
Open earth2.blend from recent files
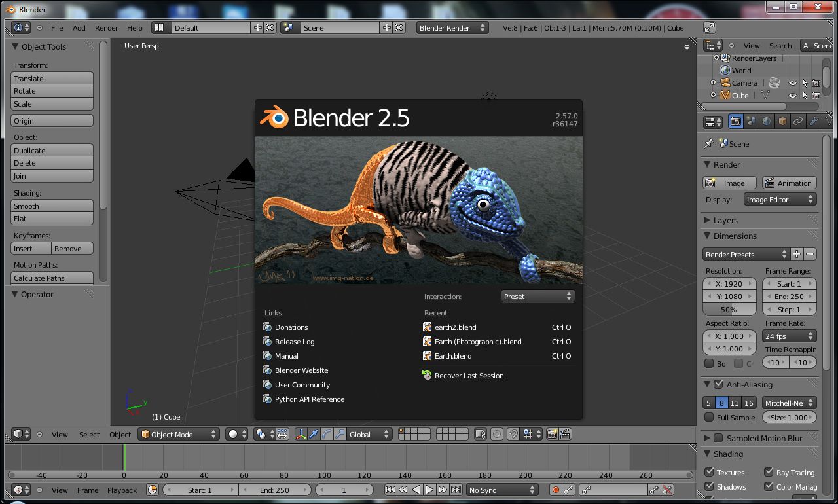498,327
